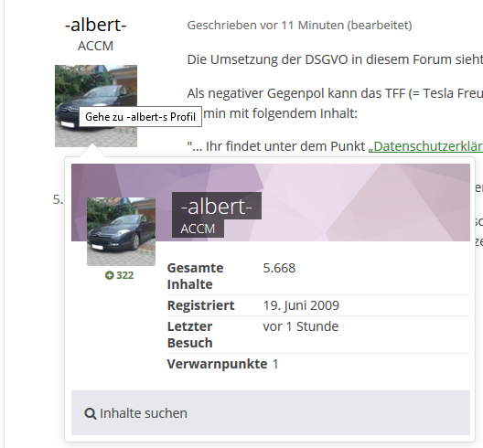Click the 322 reputation score

tap(125, 275)
